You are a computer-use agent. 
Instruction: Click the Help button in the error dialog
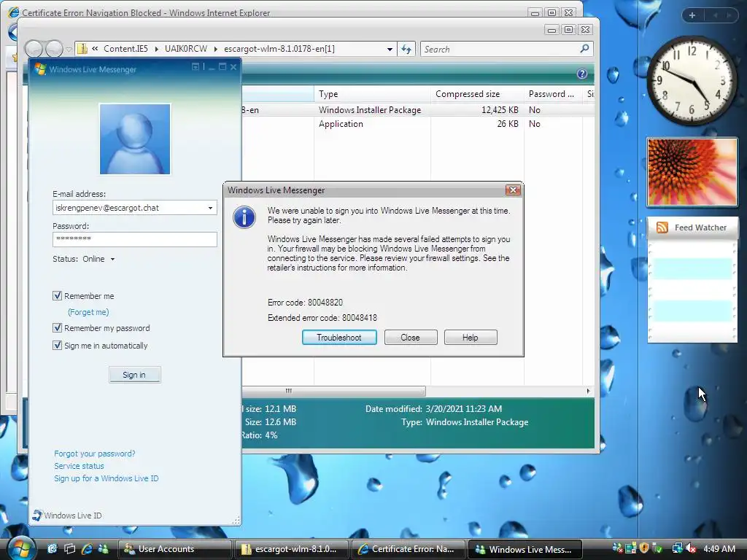[x=471, y=337]
